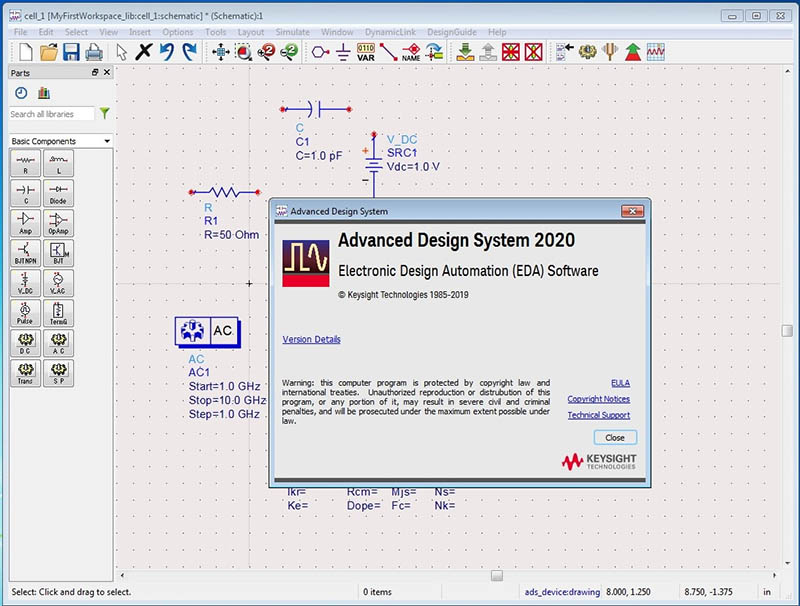The width and height of the screenshot is (800, 606).
Task: Click the Save toolbar icon
Action: pos(71,52)
